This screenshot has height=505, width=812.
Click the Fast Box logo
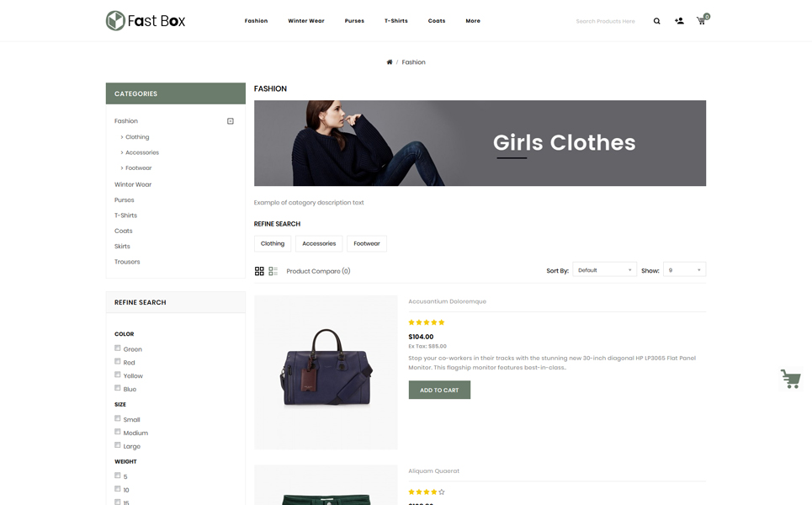coord(146,20)
